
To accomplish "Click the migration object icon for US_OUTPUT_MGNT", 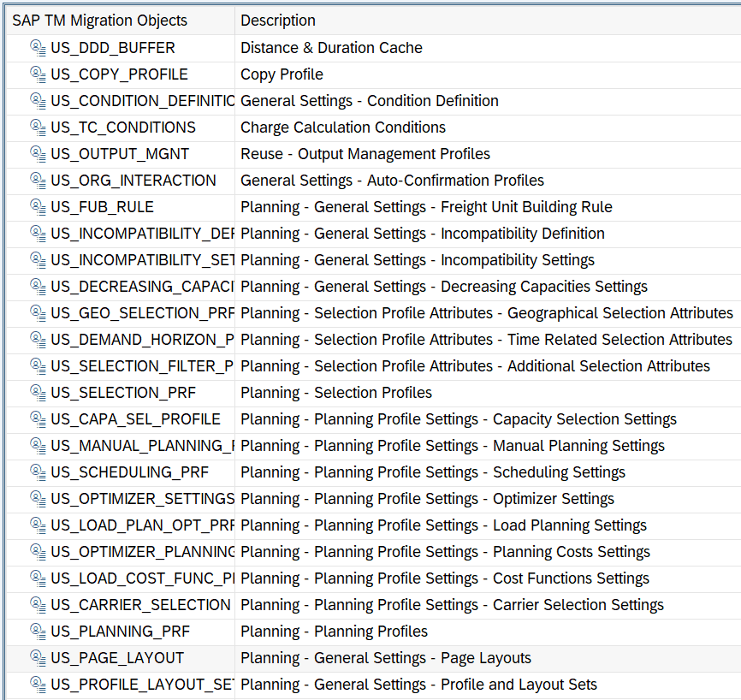I will point(38,154).
